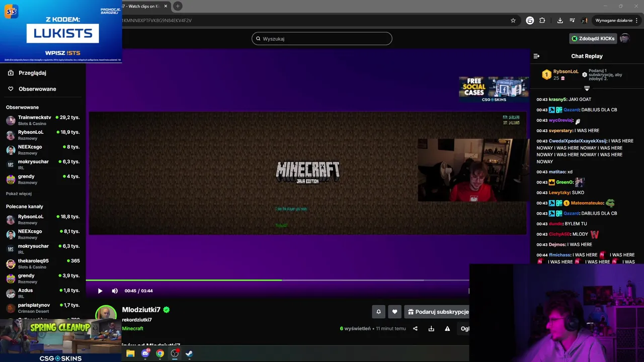Click the heart icon beside Obserwowane
Viewport: 644px width, 362px height.
11,89
